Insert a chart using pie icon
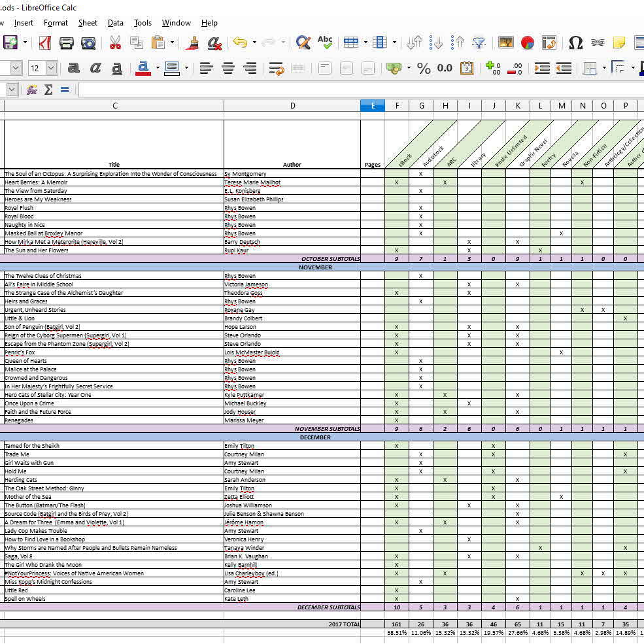The width and height of the screenshot is (644, 644). click(x=528, y=43)
